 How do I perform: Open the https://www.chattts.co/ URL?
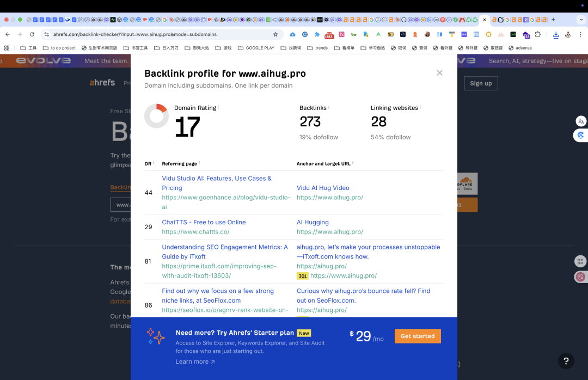[x=195, y=232]
